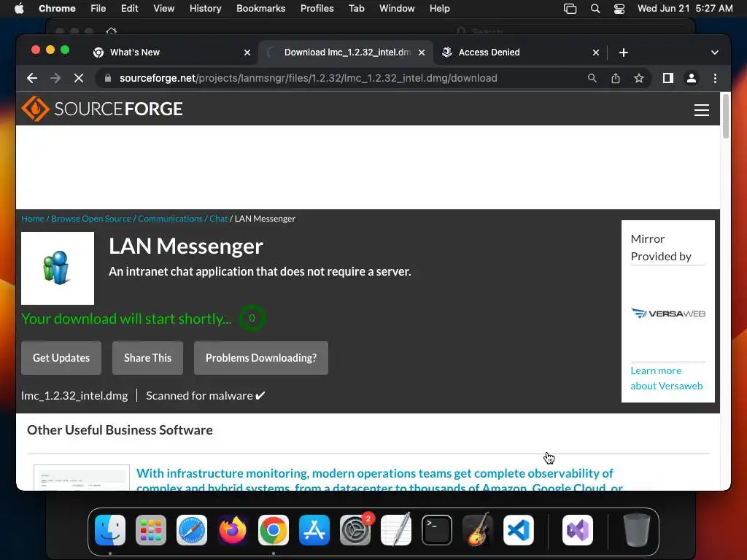Open Visual Studio Code from Dock
Viewport: 747px width, 560px height.
519,530
